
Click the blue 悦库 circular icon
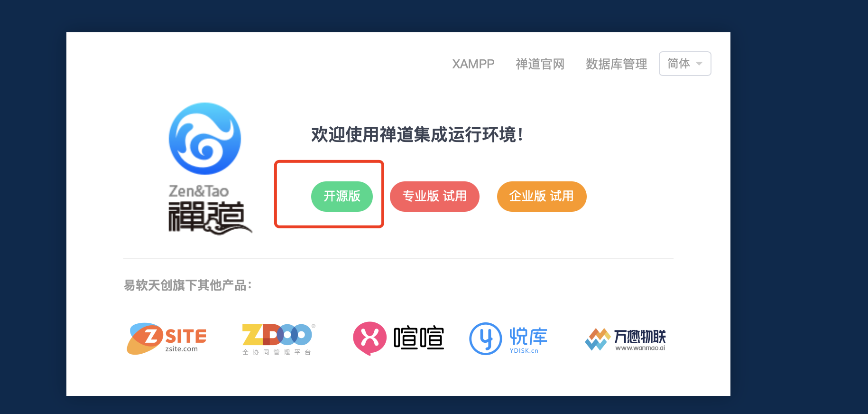485,339
